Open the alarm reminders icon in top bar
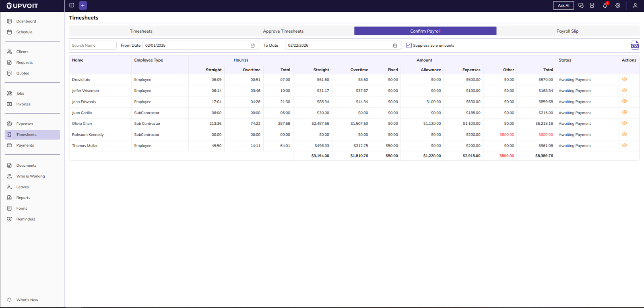This screenshot has width=644, height=308. (x=592, y=6)
